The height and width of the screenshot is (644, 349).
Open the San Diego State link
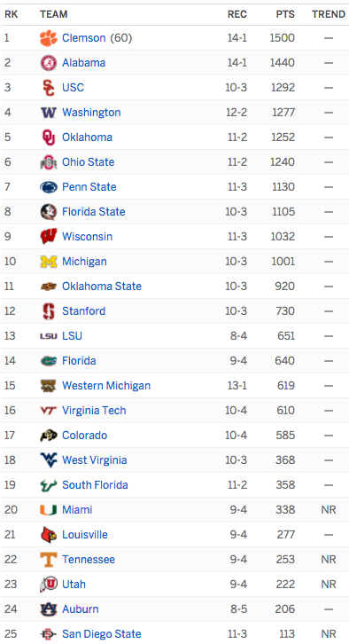(x=102, y=633)
